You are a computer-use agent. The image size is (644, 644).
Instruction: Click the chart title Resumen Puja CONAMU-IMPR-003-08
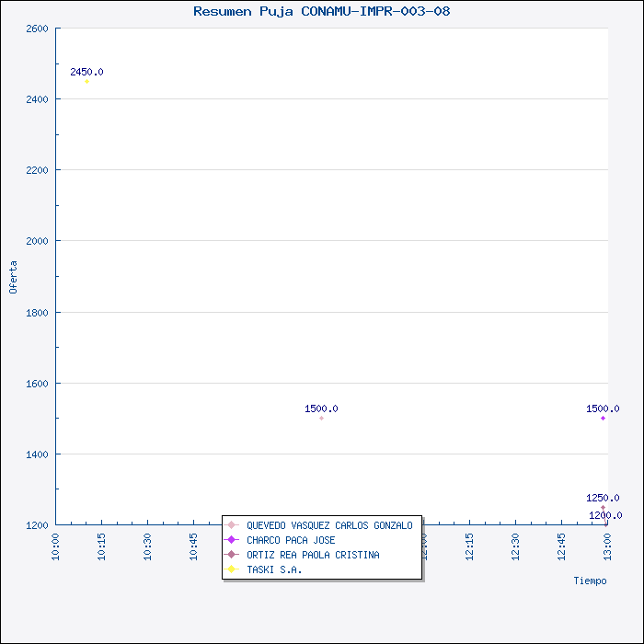[x=322, y=11]
